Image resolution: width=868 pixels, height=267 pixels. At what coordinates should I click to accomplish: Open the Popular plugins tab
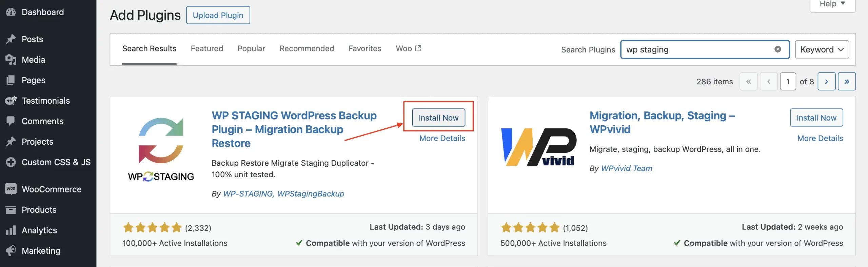[251, 48]
